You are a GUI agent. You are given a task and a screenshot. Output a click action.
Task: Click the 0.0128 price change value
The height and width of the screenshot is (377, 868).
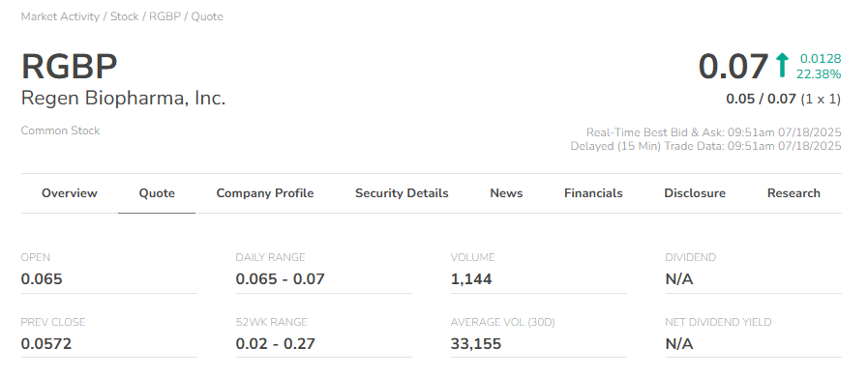[x=821, y=59]
